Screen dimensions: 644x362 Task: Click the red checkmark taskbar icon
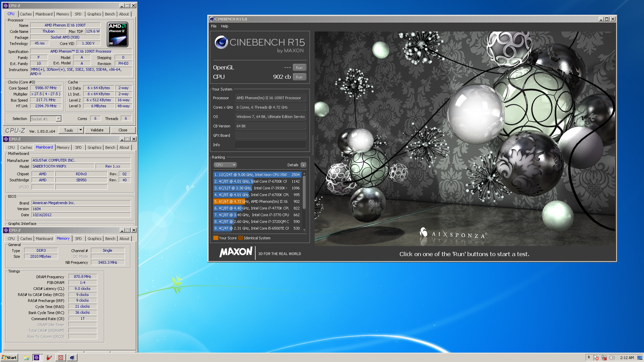pyautogui.click(x=49, y=358)
